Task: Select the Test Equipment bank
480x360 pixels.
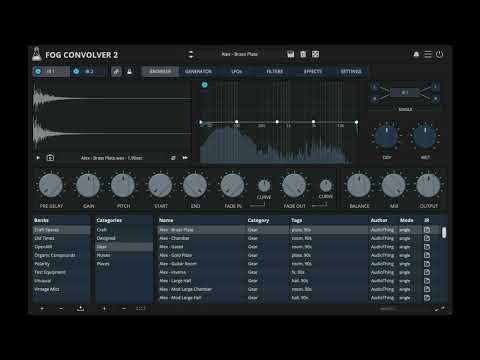Action: tap(61, 272)
